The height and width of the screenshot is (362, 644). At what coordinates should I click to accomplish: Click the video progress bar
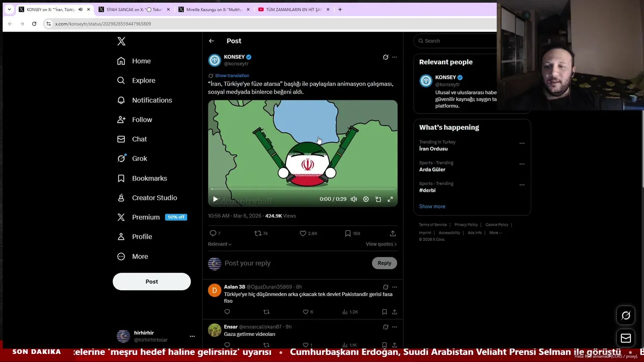coord(302,190)
